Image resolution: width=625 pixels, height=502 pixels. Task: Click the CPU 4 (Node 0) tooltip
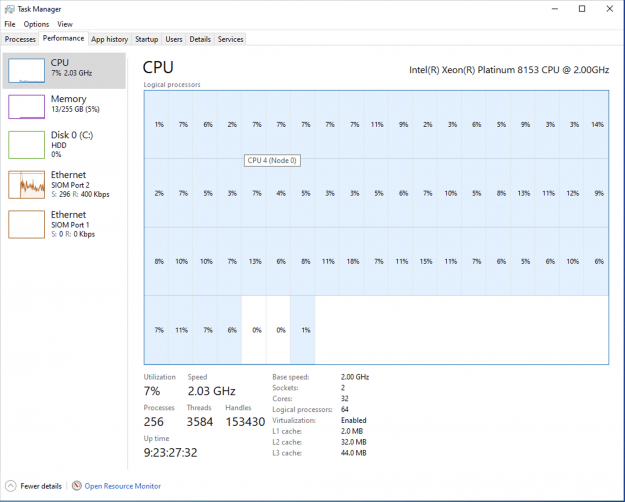[x=272, y=161]
